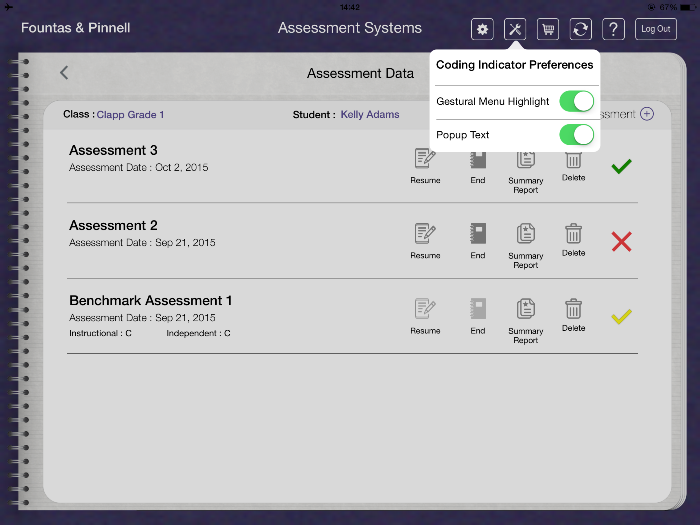
Task: Select the Benchmark Assessment 1 title
Action: 150,300
